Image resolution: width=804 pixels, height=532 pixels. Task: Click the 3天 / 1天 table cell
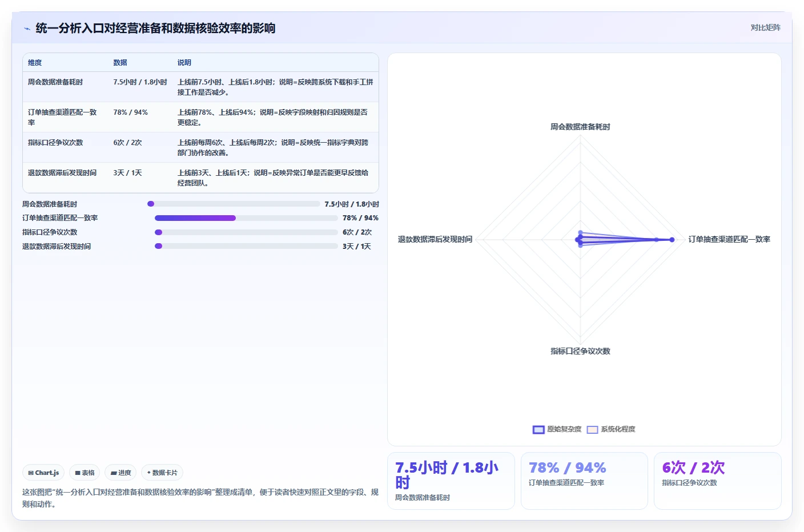coord(127,173)
